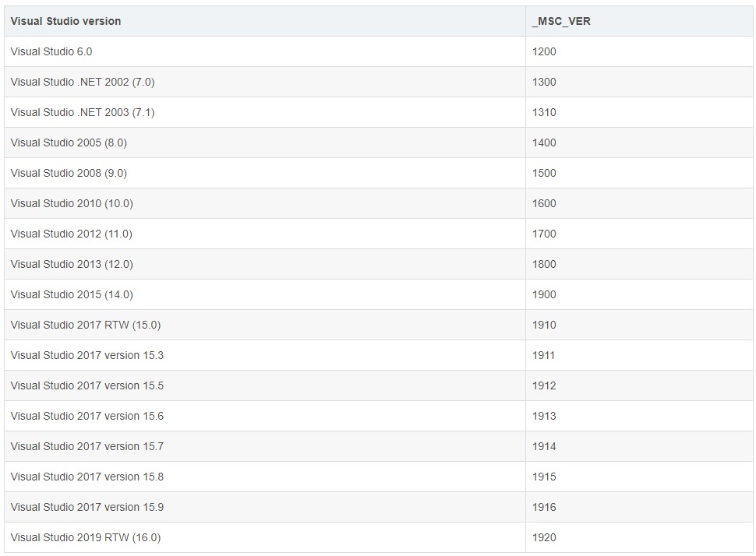Select the value 1910
The width and height of the screenshot is (756, 556).
544,325
